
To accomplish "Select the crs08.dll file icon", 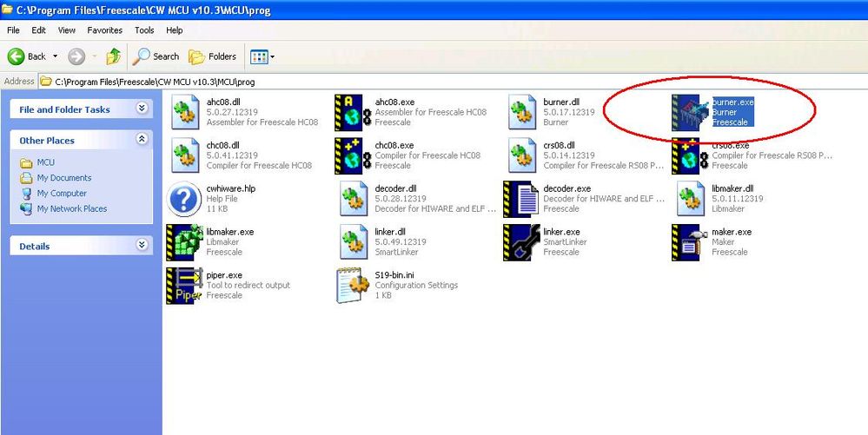I will coord(522,155).
